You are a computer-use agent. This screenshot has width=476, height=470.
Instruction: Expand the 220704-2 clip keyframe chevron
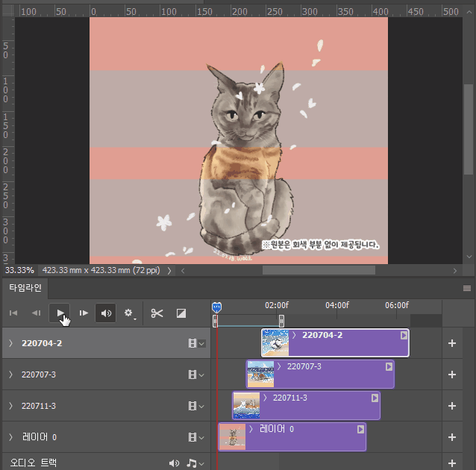point(294,335)
